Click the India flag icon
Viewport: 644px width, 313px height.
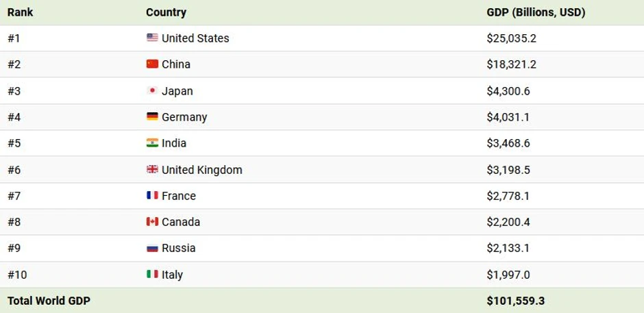point(152,142)
